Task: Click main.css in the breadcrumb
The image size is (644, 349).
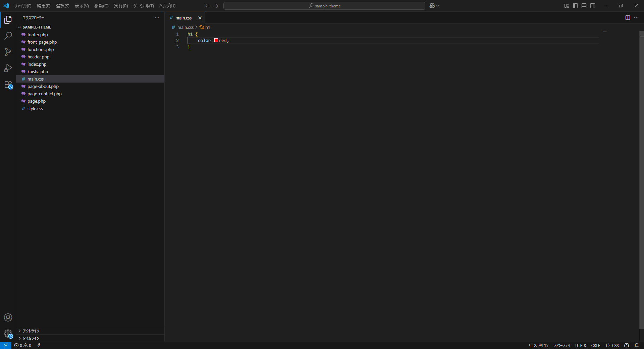Action: [x=185, y=27]
